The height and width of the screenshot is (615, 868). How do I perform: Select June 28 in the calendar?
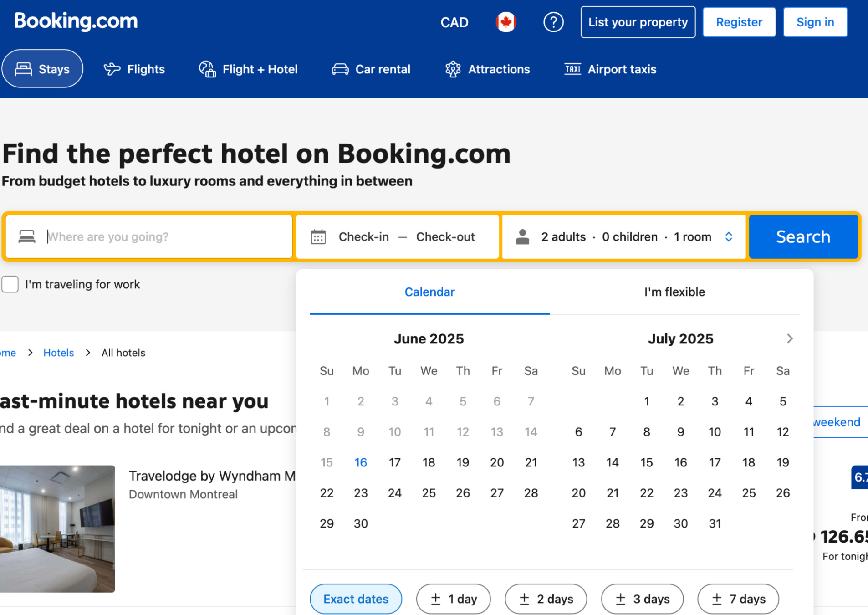pos(531,493)
